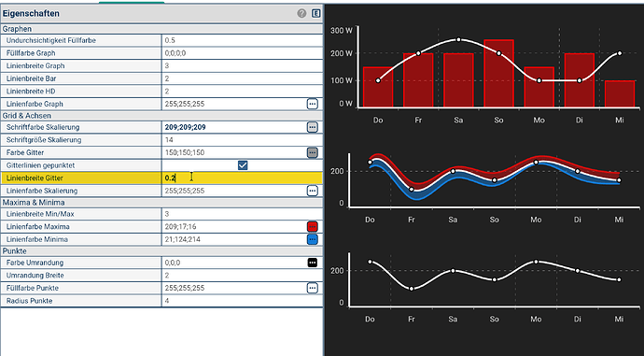Edit Linienbreite HD value field
Image resolution: width=644 pixels, height=356 pixels.
pos(243,92)
